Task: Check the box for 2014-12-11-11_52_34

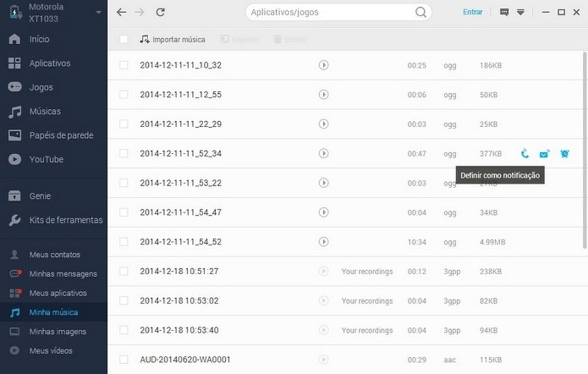Action: [x=124, y=154]
